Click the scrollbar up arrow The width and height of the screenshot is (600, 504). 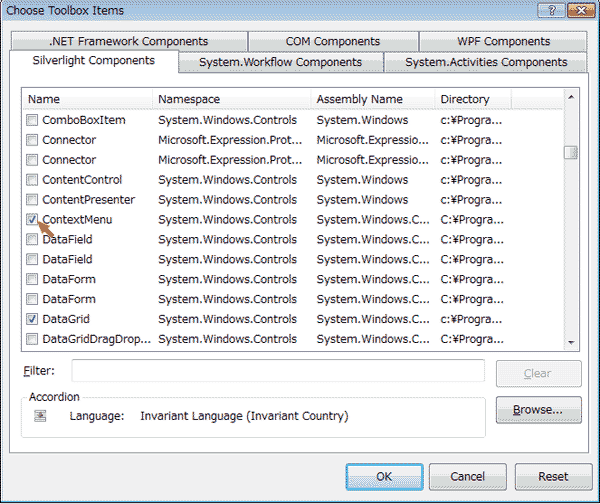tap(571, 97)
